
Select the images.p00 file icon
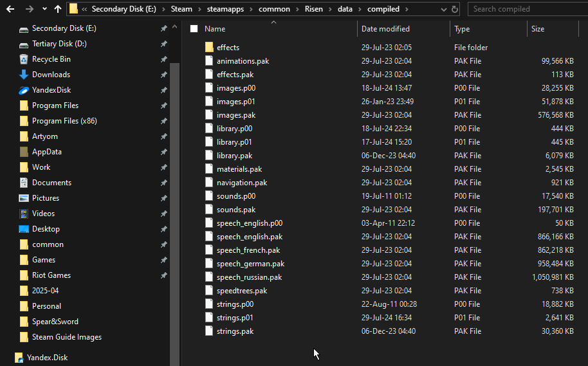click(209, 87)
